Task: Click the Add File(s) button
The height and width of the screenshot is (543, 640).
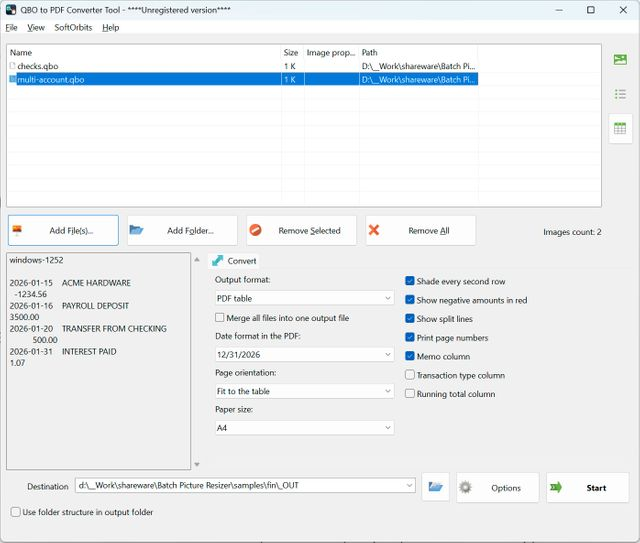Action: coord(63,230)
